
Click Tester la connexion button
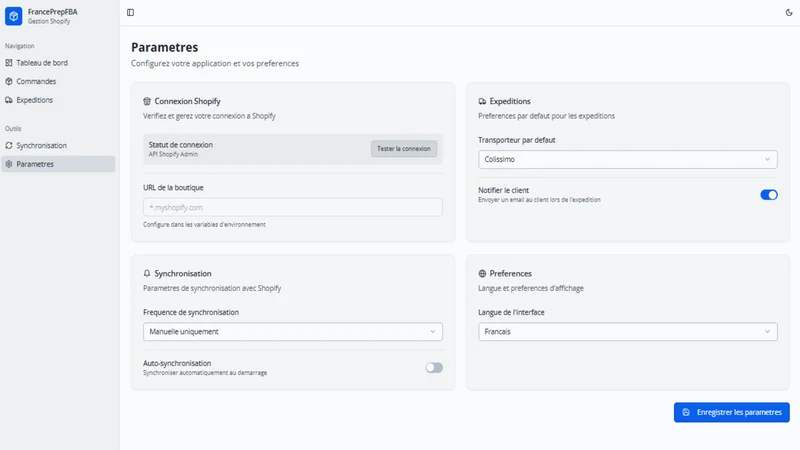click(x=404, y=148)
